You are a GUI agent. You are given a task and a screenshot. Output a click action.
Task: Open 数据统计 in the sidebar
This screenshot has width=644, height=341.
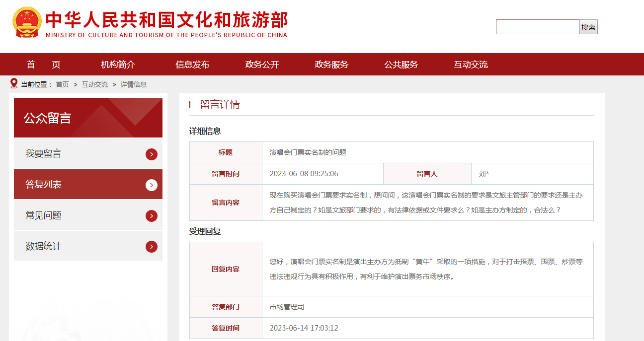pos(44,246)
